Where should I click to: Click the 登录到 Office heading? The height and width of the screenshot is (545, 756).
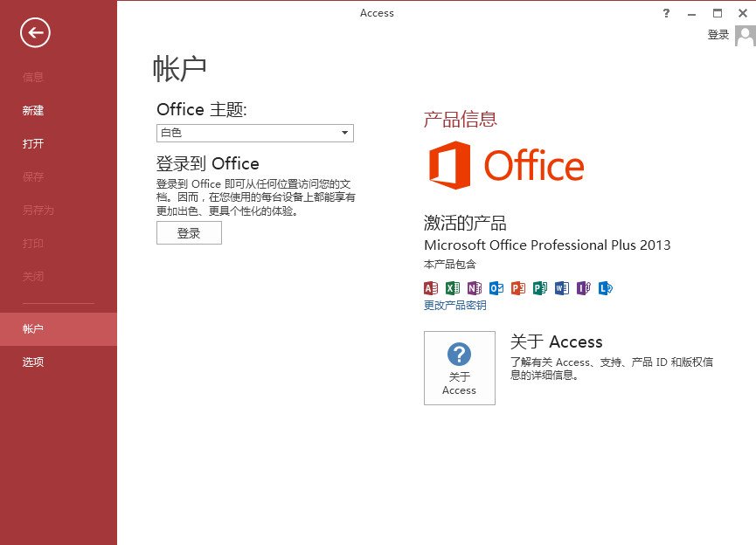pyautogui.click(x=207, y=164)
